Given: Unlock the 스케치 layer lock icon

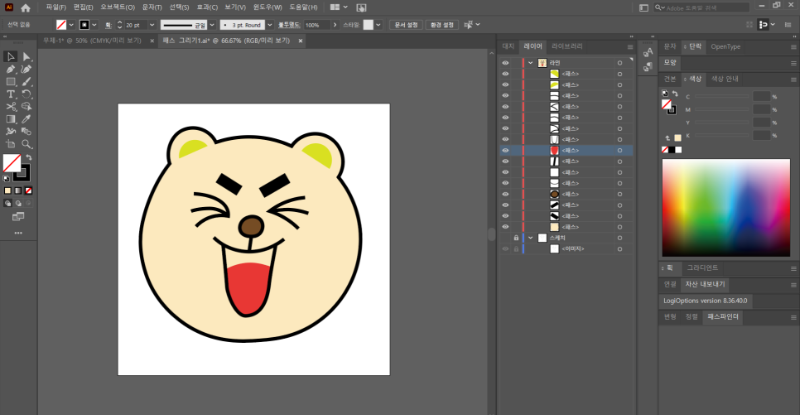Looking at the screenshot, I should click(516, 238).
